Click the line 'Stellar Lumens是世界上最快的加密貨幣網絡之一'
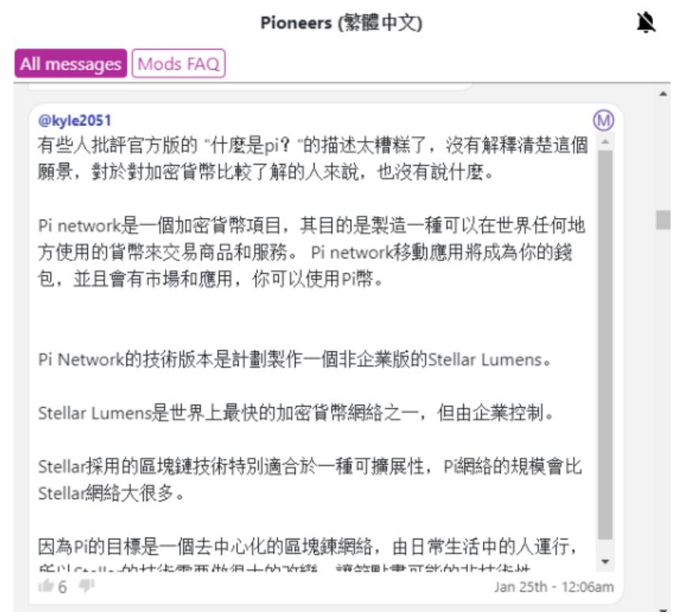The height and width of the screenshot is (616, 684). [295, 413]
